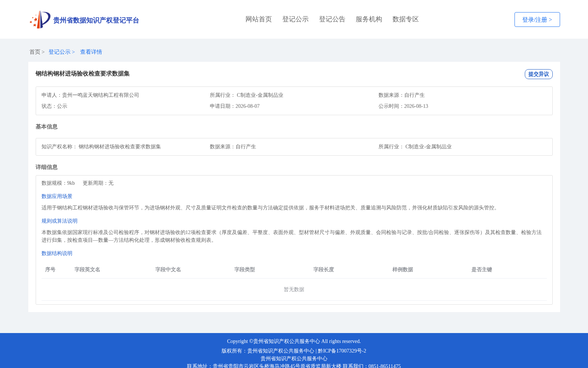Click 知识产权名称 value in basic info
Image resolution: width=588 pixels, height=368 pixels.
[x=120, y=146]
